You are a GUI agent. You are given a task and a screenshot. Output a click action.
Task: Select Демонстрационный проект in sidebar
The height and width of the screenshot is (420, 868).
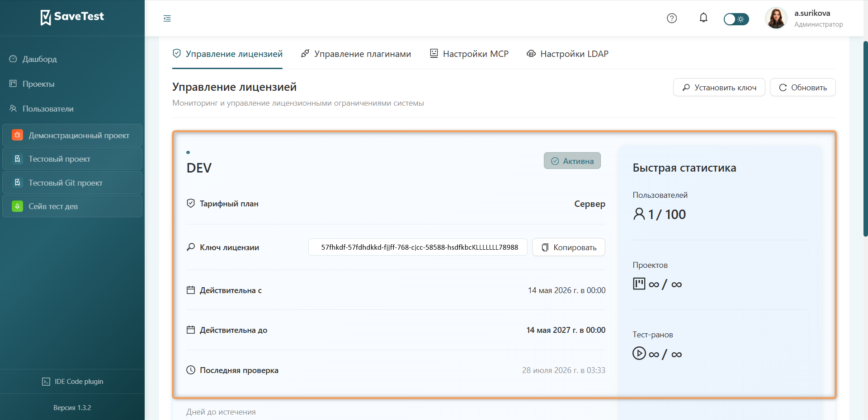point(72,135)
